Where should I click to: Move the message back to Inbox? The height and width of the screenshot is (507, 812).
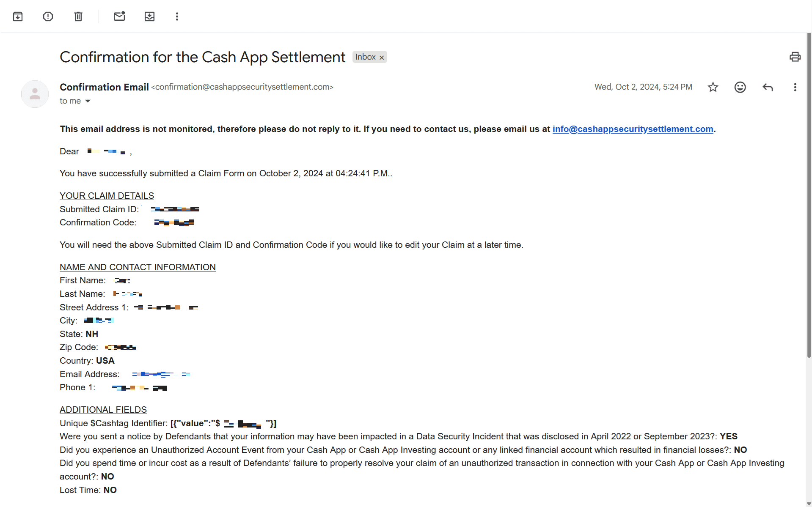coord(149,16)
